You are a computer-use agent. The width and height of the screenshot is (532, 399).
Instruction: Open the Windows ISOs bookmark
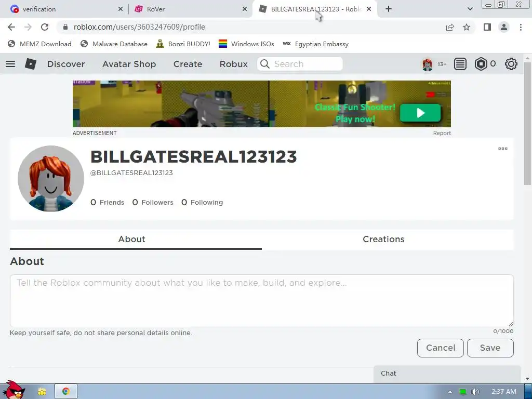246,44
